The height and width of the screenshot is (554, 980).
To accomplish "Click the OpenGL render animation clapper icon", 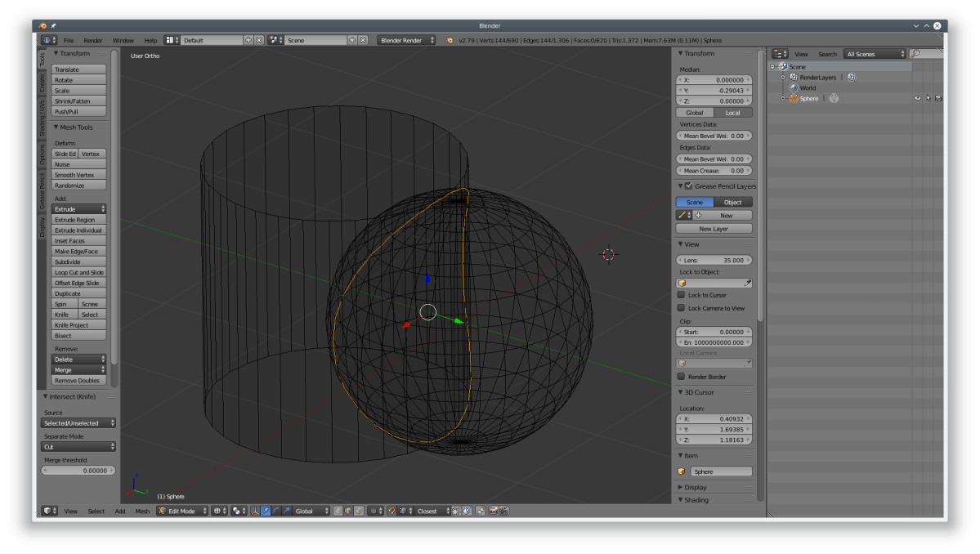I will [503, 511].
